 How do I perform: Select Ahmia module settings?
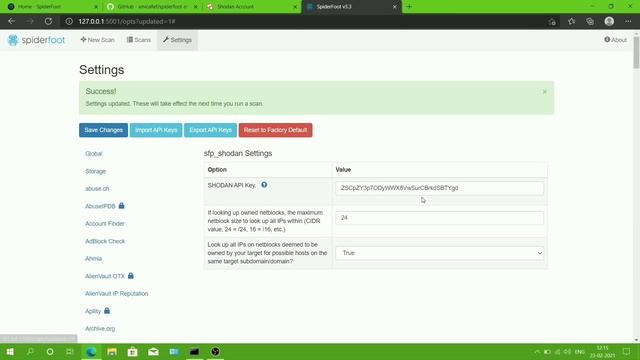[x=93, y=258]
